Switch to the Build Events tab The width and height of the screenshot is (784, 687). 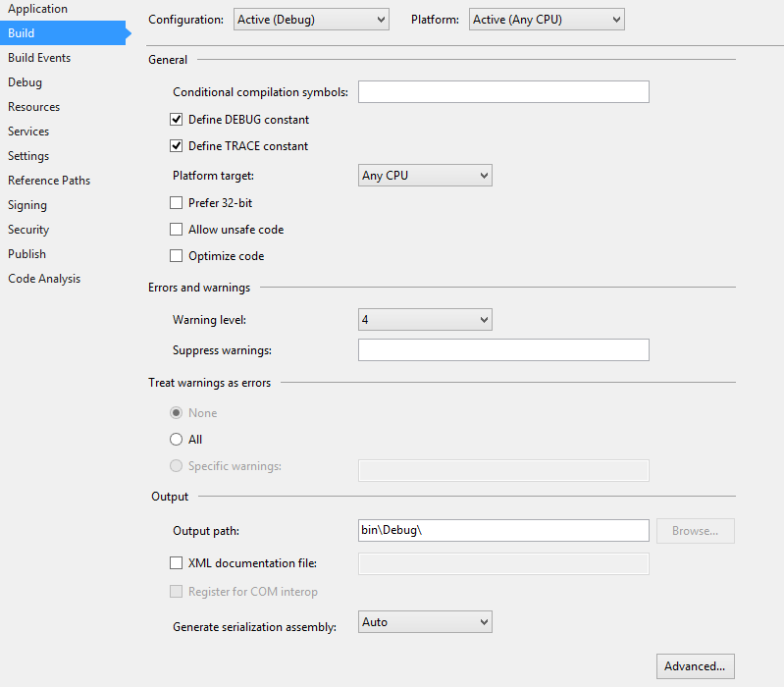pos(39,58)
